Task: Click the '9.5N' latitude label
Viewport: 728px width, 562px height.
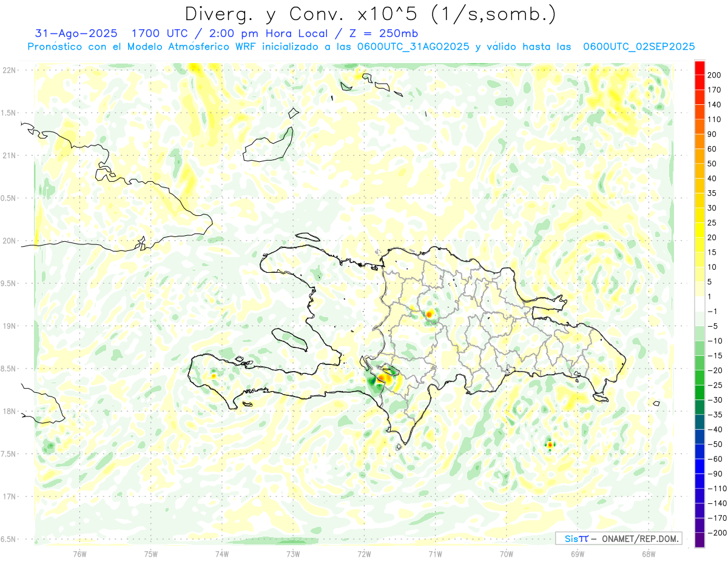Action: 8,284
